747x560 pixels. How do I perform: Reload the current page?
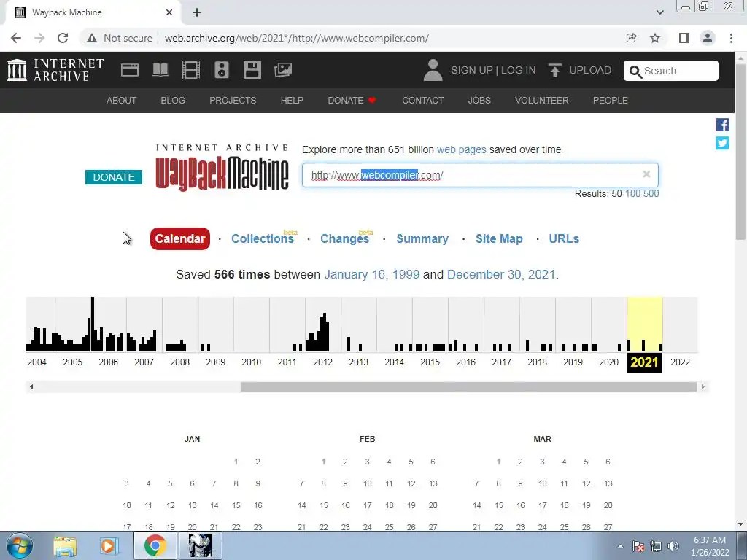pyautogui.click(x=63, y=38)
